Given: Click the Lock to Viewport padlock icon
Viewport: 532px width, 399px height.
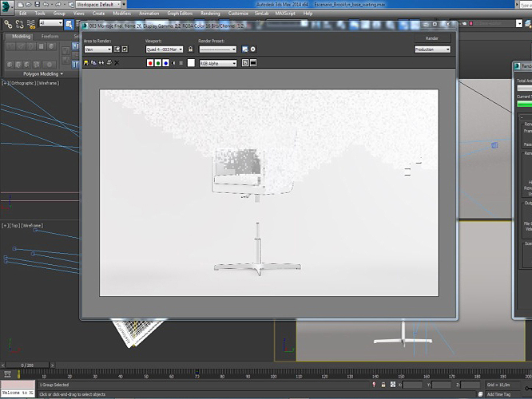Looking at the screenshot, I should coord(190,49).
